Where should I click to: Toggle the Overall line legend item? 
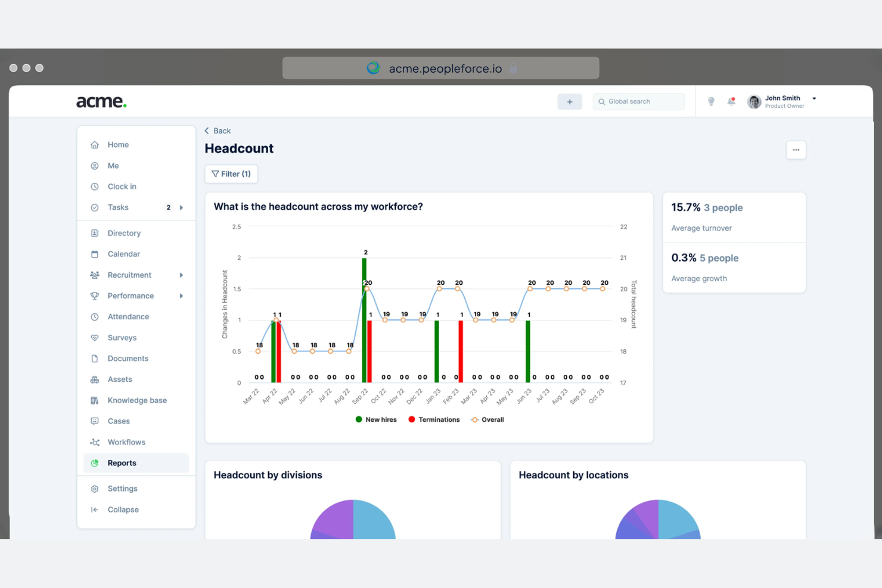[x=487, y=419]
